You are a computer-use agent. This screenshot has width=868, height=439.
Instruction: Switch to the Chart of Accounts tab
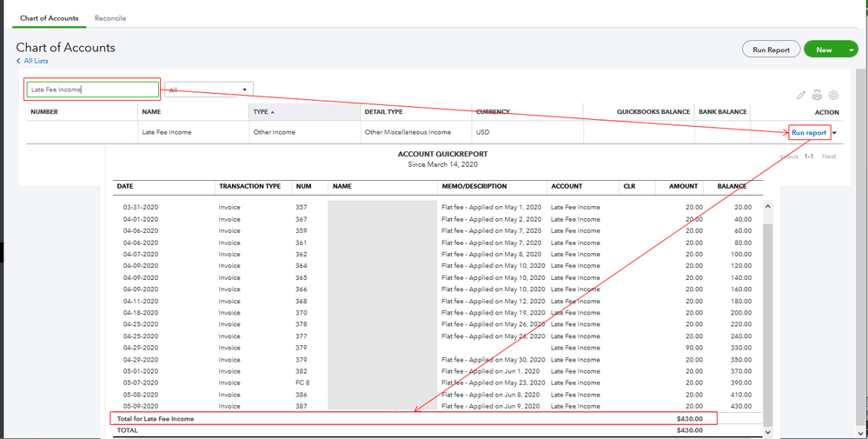pyautogui.click(x=50, y=18)
